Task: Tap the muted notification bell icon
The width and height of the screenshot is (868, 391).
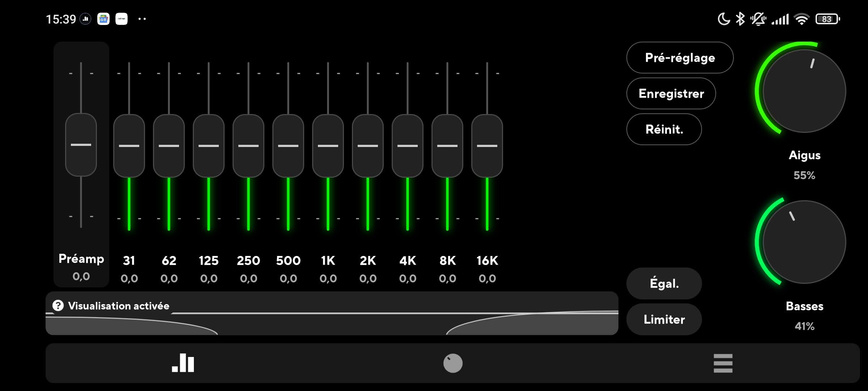Action: (758, 19)
